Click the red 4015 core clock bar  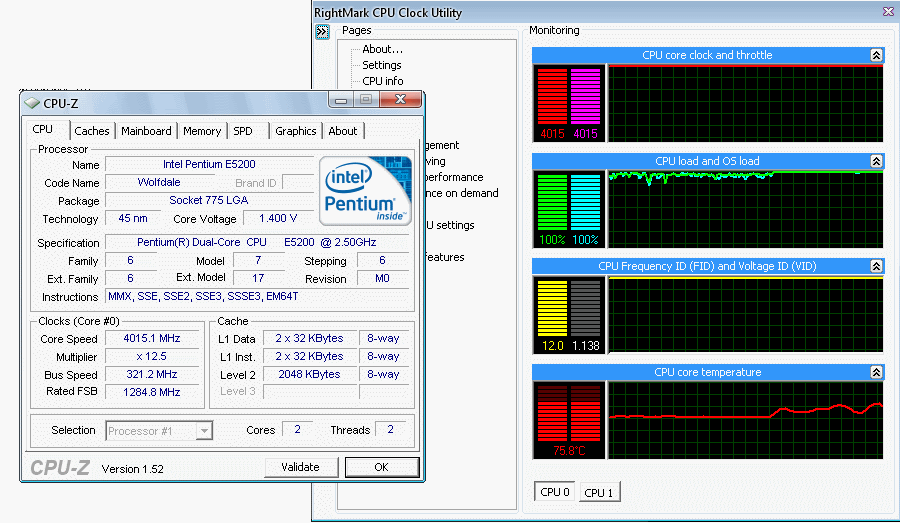point(552,96)
